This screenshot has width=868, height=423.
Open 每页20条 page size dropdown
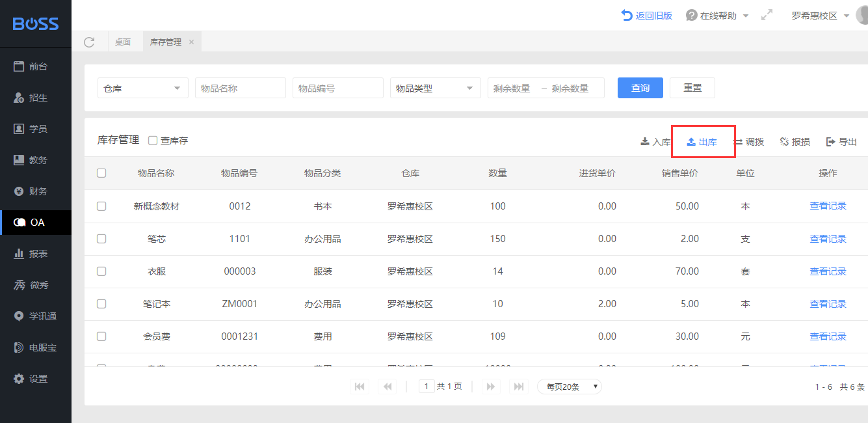[x=570, y=387]
